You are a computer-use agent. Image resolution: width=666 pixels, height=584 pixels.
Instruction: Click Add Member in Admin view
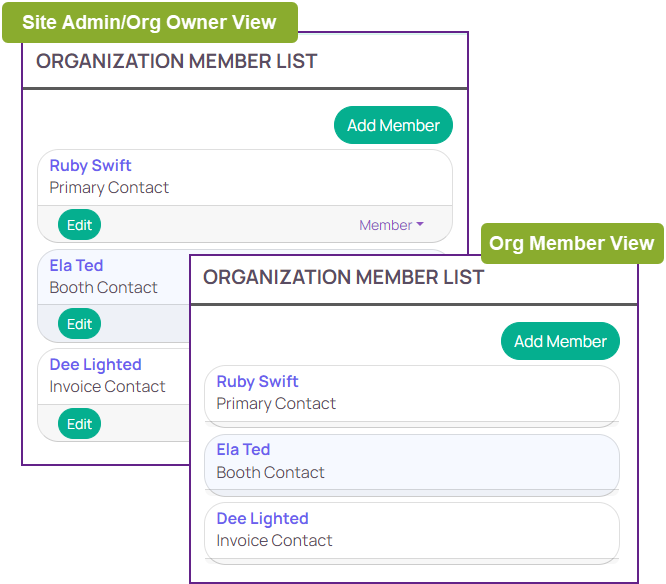[393, 125]
